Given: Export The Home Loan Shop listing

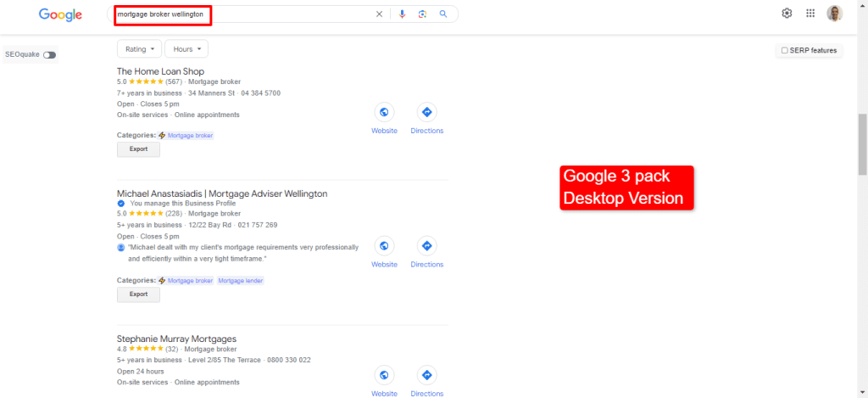Looking at the screenshot, I should point(138,149).
